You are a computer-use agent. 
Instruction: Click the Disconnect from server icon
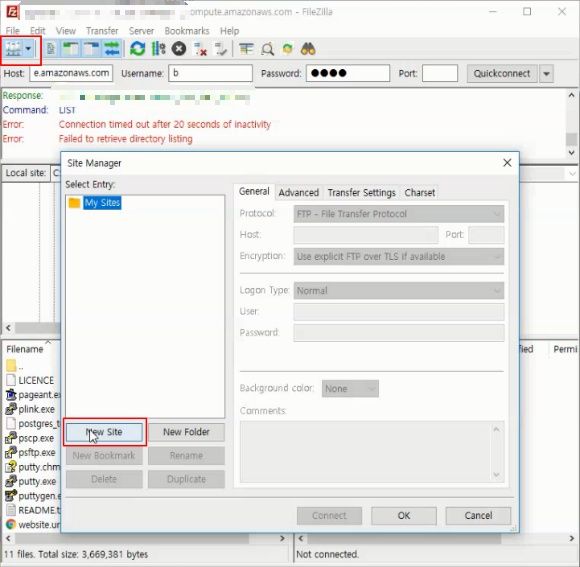(x=200, y=49)
